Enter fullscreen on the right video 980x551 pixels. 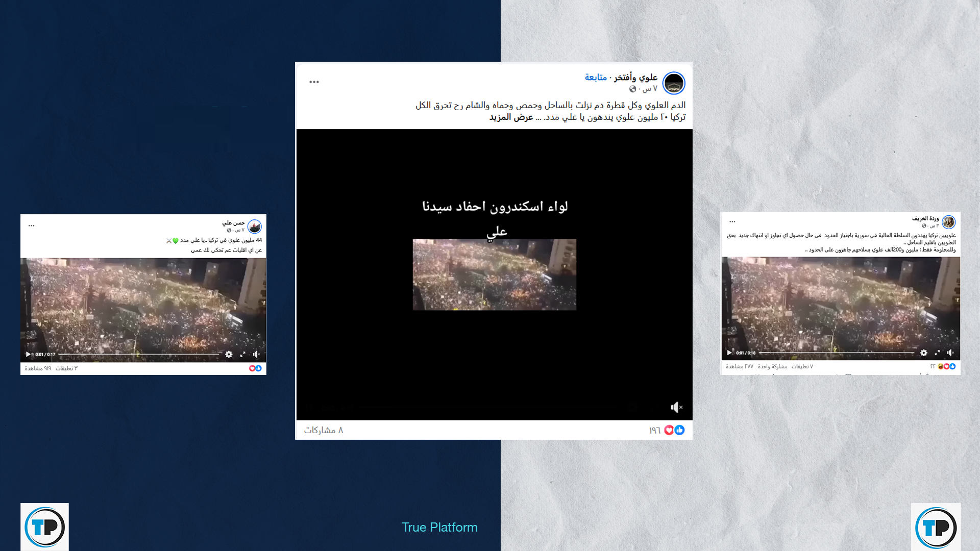937,353
